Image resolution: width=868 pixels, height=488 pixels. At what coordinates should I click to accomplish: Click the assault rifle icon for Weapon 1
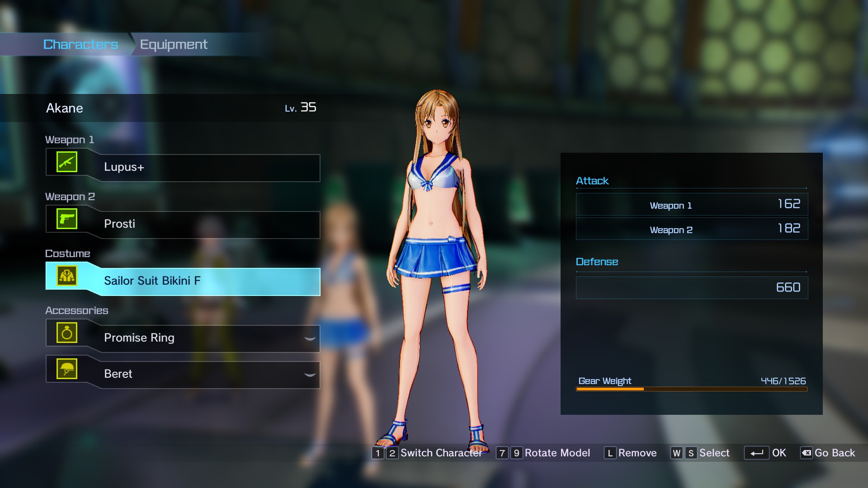pyautogui.click(x=67, y=162)
